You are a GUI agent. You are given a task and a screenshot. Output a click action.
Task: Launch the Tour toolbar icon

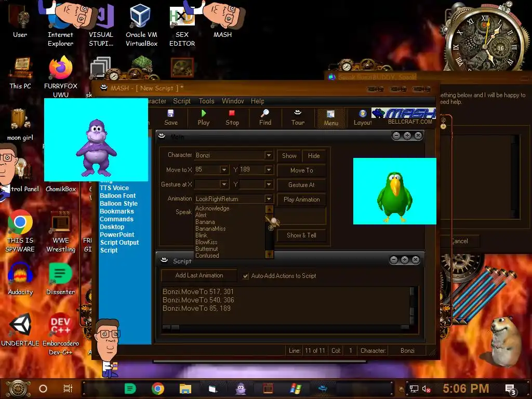pos(298,117)
